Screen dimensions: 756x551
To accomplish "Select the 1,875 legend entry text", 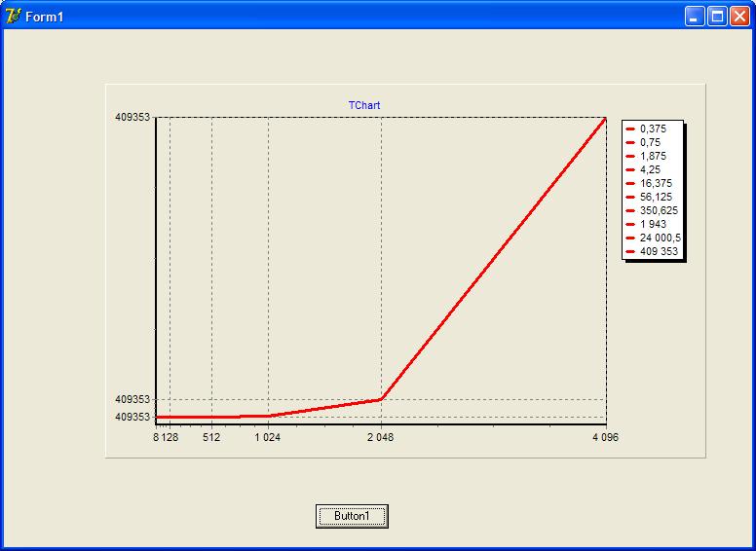I will coord(653,156).
